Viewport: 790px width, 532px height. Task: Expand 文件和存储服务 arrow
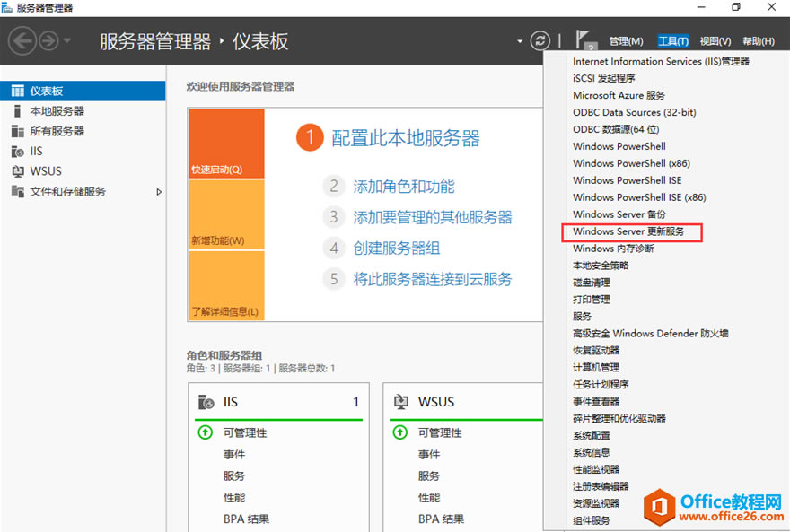click(x=159, y=192)
